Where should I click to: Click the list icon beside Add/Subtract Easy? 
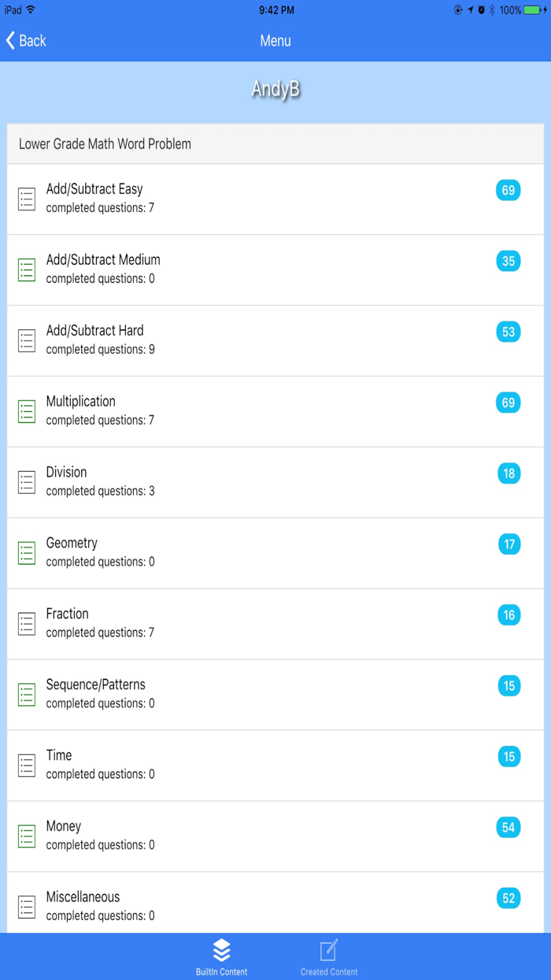pyautogui.click(x=26, y=199)
